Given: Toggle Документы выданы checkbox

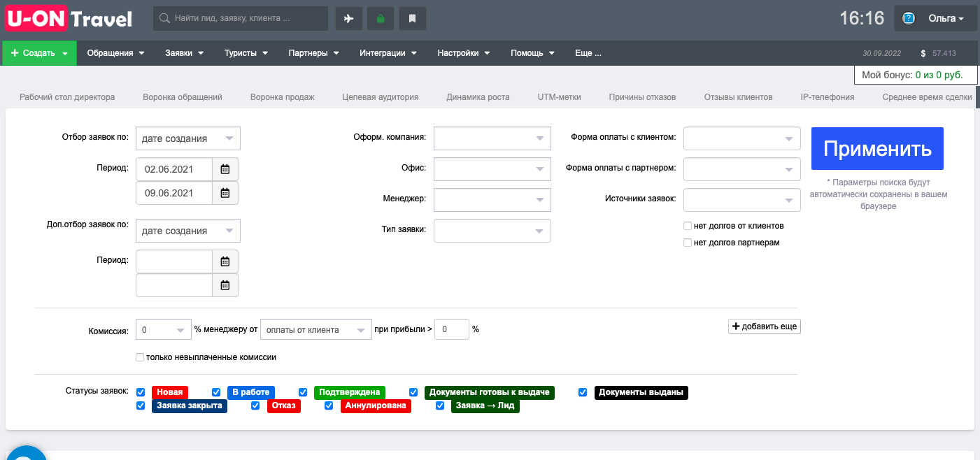Looking at the screenshot, I should click(x=583, y=392).
